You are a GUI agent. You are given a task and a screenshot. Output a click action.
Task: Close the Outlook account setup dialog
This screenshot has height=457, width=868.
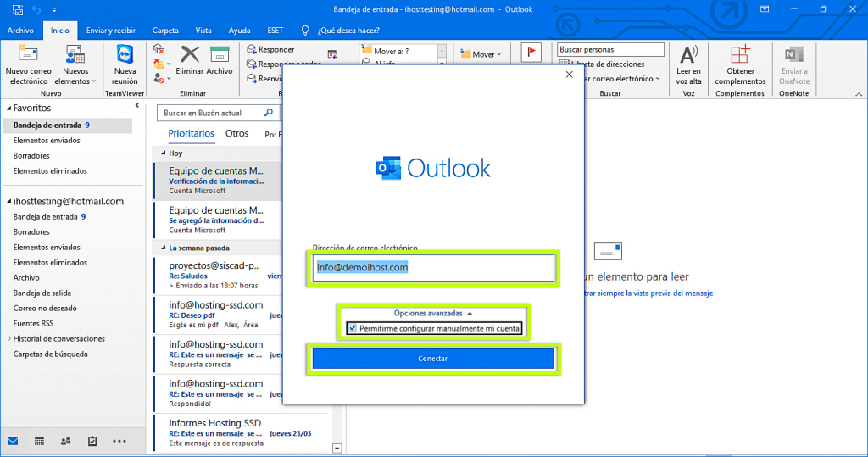coord(569,75)
